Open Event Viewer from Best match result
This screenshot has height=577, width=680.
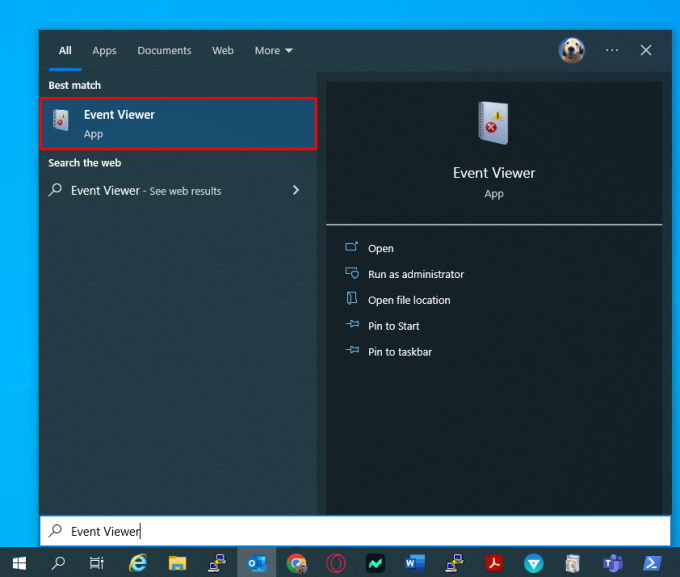click(x=178, y=123)
